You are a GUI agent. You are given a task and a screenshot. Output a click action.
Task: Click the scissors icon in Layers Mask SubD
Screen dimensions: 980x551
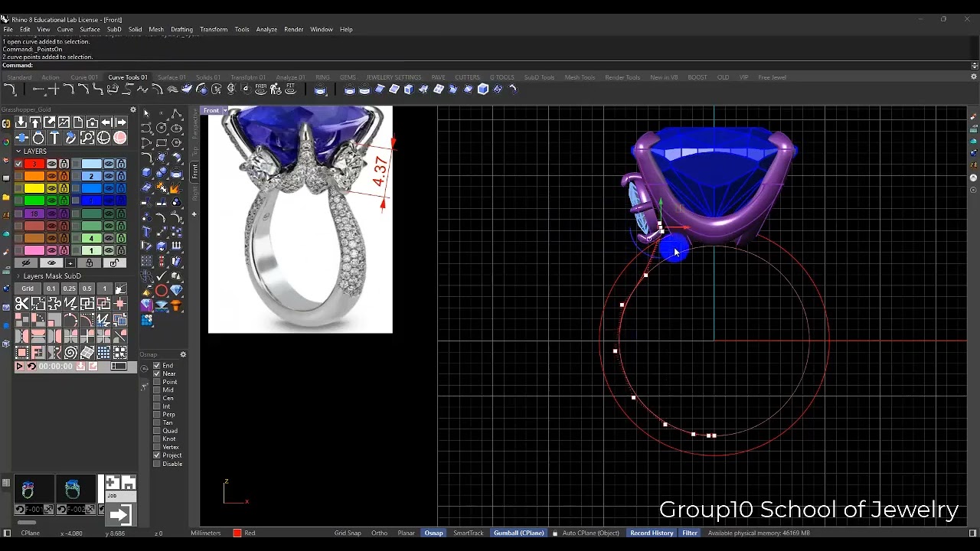click(x=22, y=304)
